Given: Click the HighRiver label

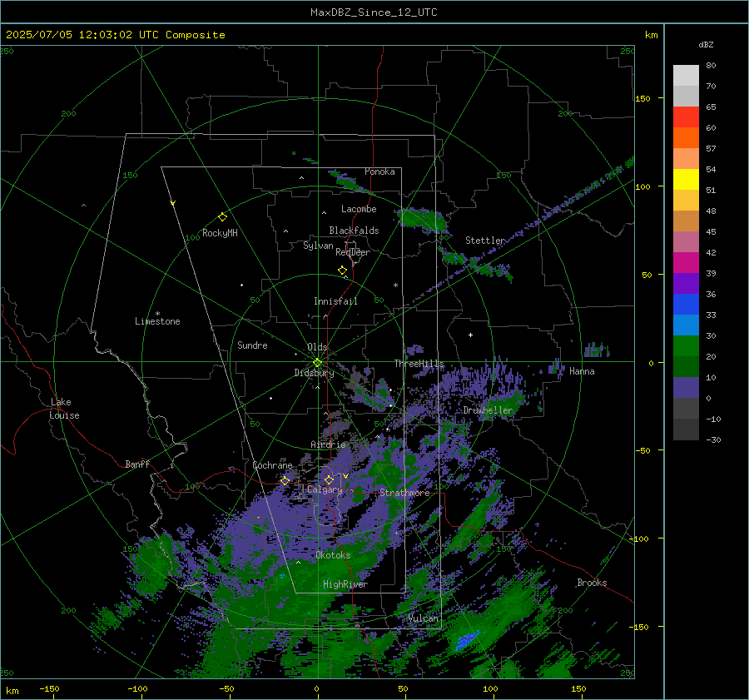Looking at the screenshot, I should 345,584.
